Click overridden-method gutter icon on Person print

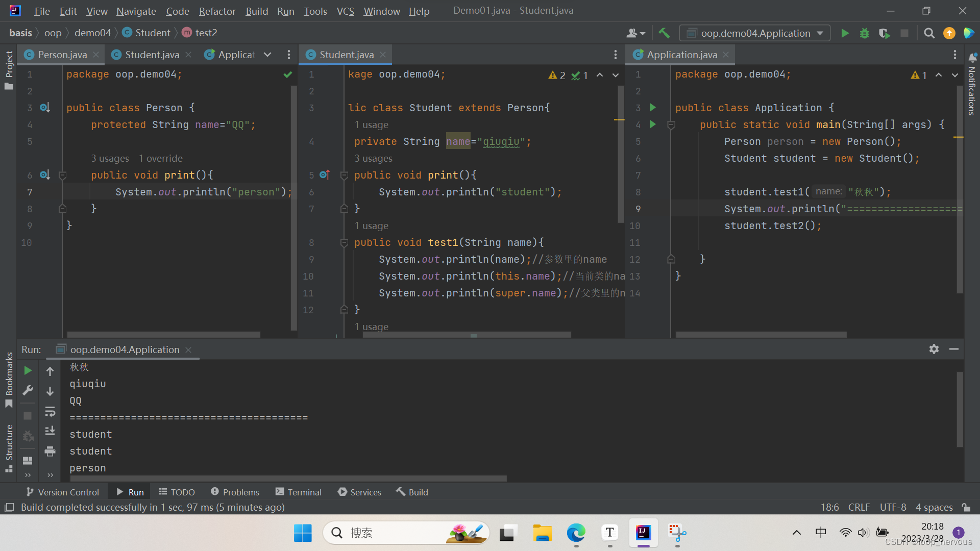point(45,175)
